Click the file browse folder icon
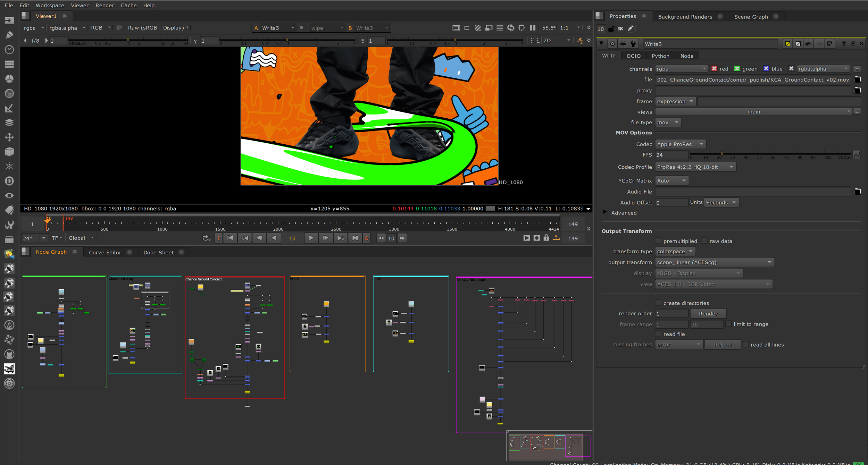The image size is (868, 465). click(857, 79)
